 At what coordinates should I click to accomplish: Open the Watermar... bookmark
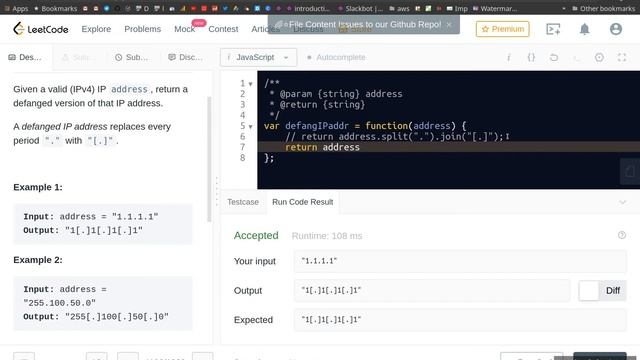coord(495,8)
